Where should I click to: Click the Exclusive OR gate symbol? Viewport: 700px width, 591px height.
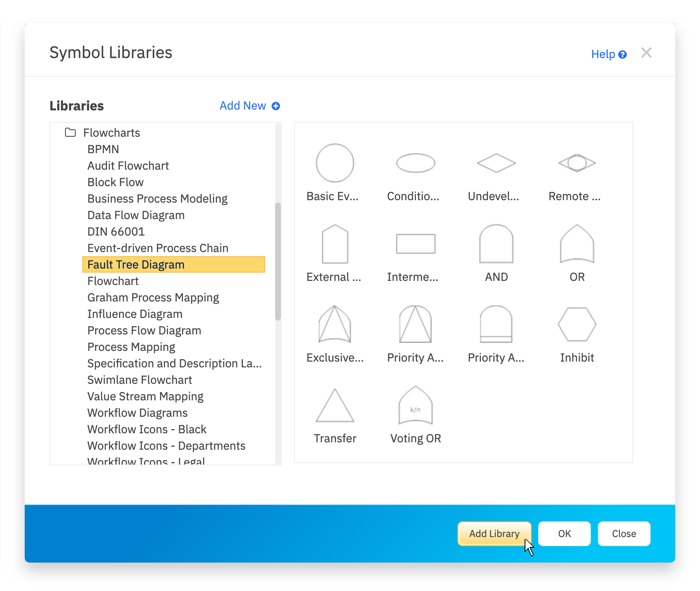335,325
